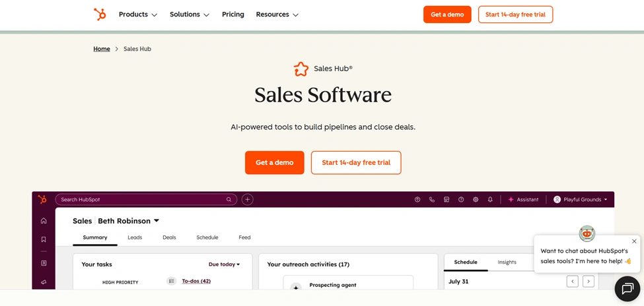The height and width of the screenshot is (306, 644).
Task: Switch to the Insights tab
Action: click(x=507, y=262)
